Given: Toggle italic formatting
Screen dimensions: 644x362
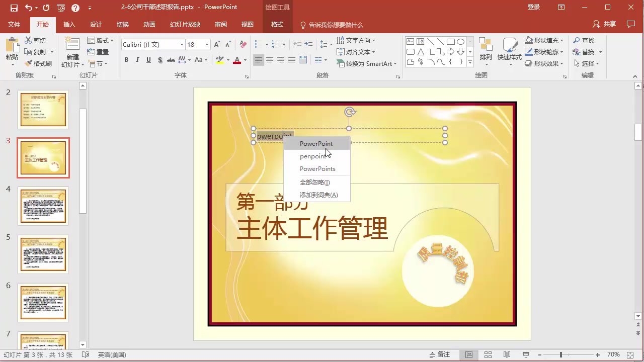Looking at the screenshot, I should coord(137,60).
